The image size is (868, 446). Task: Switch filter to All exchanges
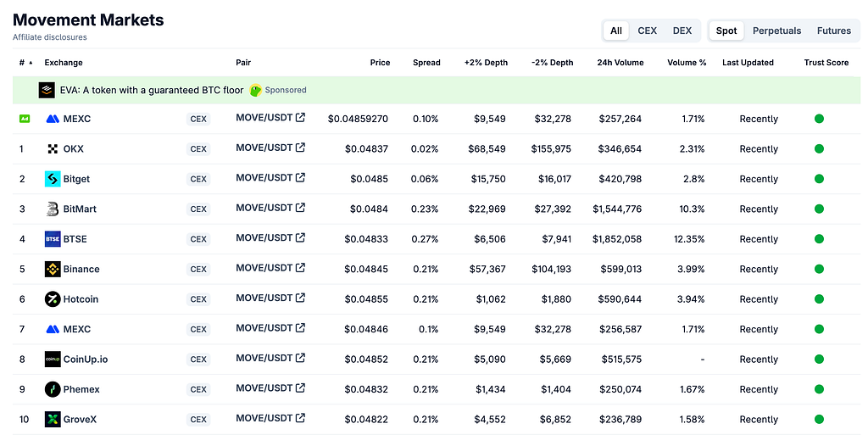616,31
